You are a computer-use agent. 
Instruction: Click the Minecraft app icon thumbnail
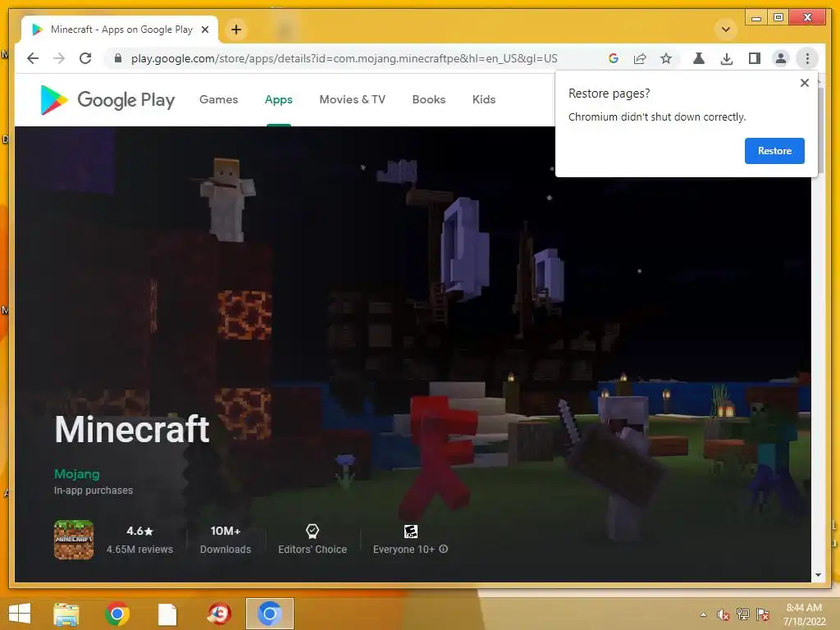[x=74, y=540]
